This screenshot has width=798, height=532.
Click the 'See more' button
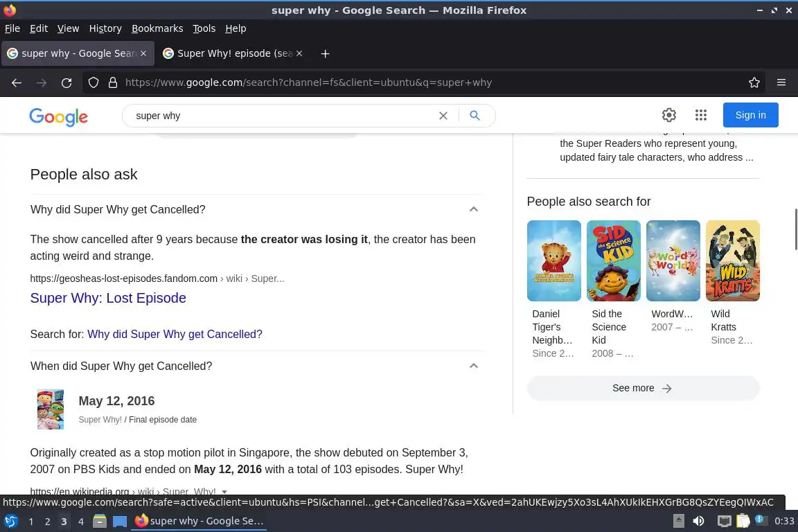643,388
